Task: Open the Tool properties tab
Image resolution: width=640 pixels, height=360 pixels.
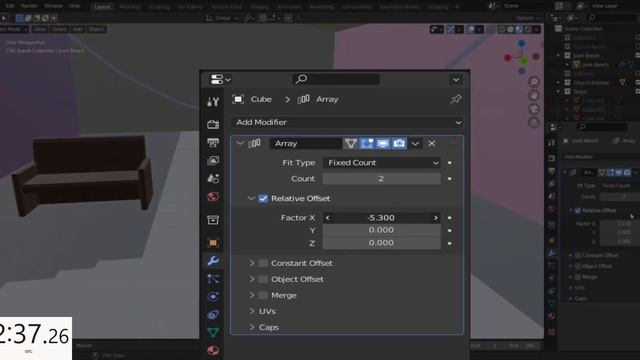Action: [213, 102]
